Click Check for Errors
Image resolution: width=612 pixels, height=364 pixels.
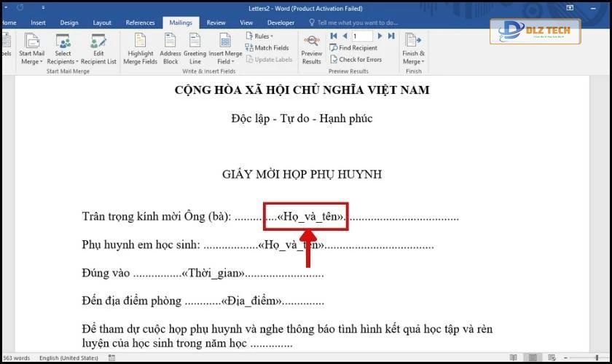pyautogui.click(x=356, y=59)
